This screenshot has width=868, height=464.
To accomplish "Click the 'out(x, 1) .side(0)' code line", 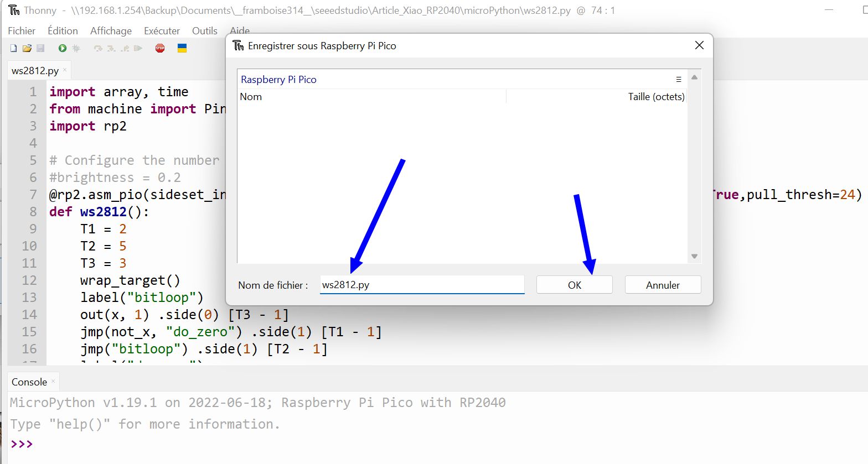I will point(185,315).
